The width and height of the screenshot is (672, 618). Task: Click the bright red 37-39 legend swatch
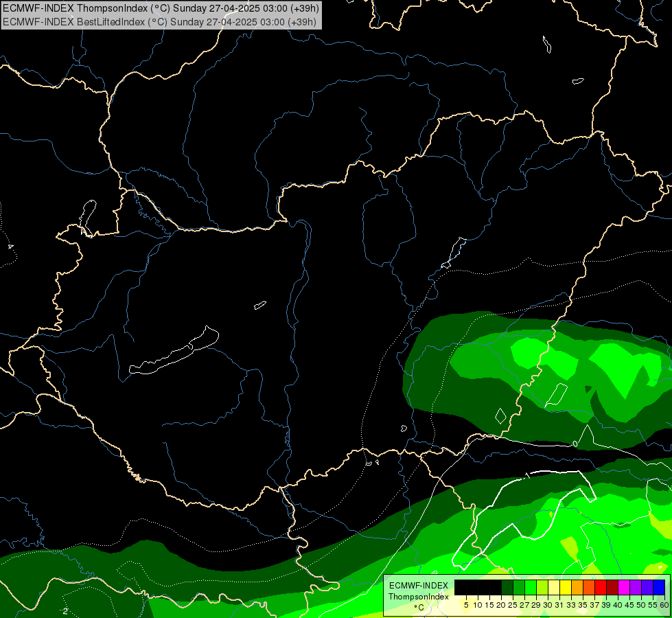point(601,588)
